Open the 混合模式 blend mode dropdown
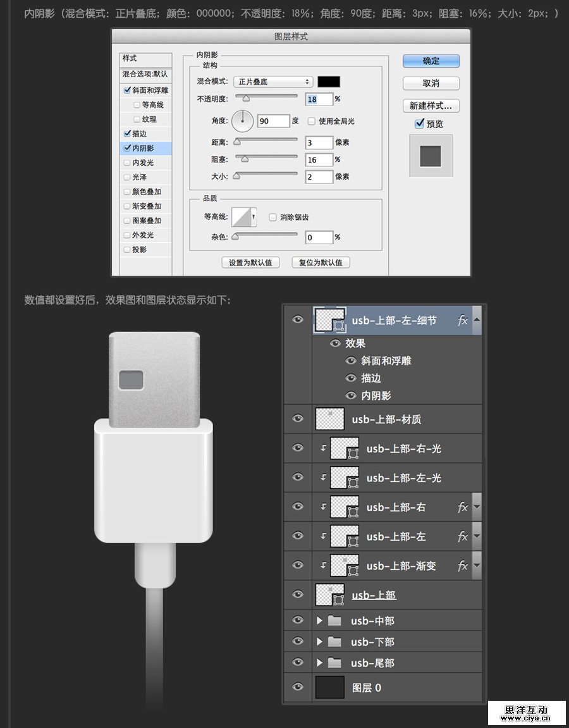The height and width of the screenshot is (728, 569). click(x=272, y=81)
